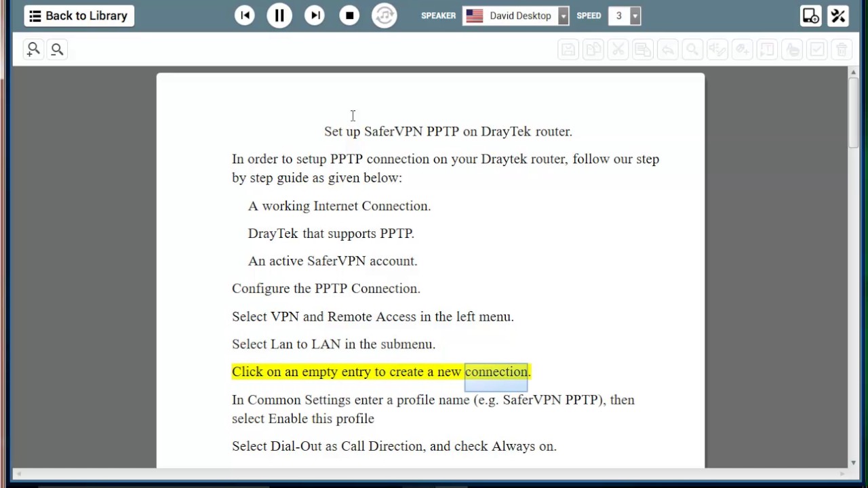The width and height of the screenshot is (868, 488).
Task: Click the line 'An active SaferVPN account.'
Action: pyautogui.click(x=332, y=261)
